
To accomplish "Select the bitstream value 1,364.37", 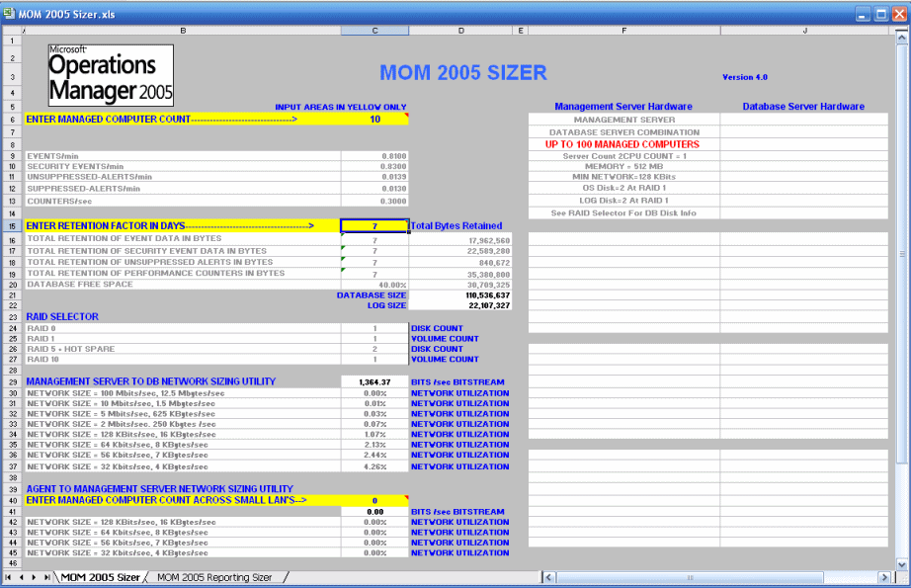I will pos(374,381).
